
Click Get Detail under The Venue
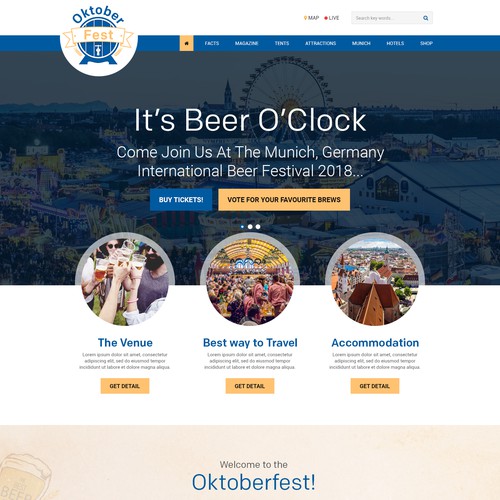click(125, 386)
